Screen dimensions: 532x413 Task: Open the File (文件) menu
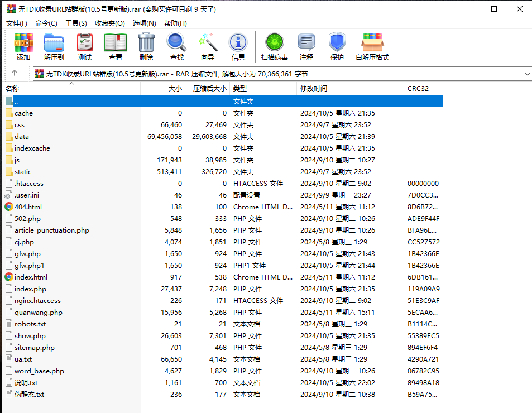point(17,23)
